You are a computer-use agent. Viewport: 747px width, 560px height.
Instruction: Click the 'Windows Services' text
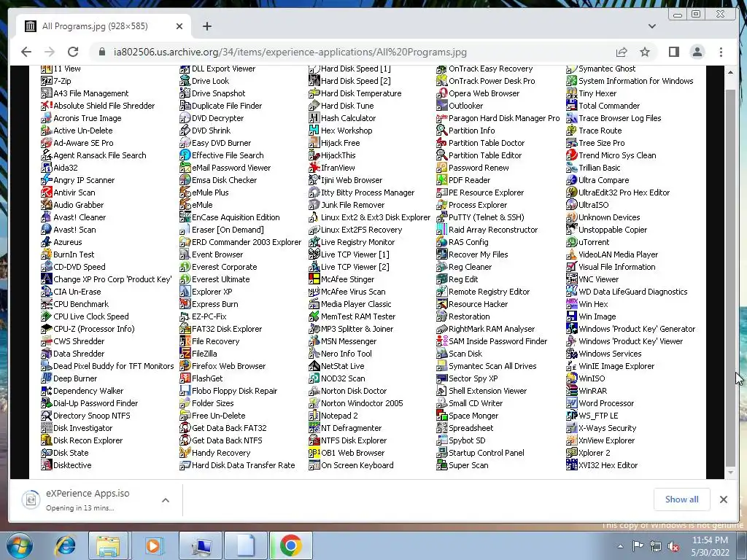(610, 354)
